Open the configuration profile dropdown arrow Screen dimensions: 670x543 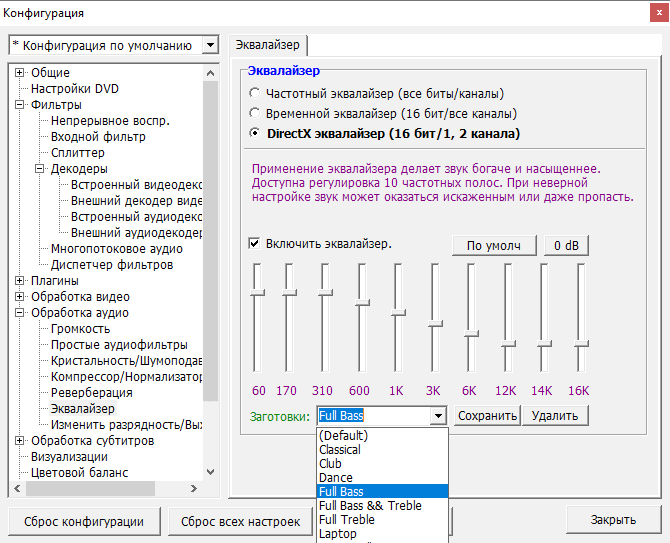210,45
